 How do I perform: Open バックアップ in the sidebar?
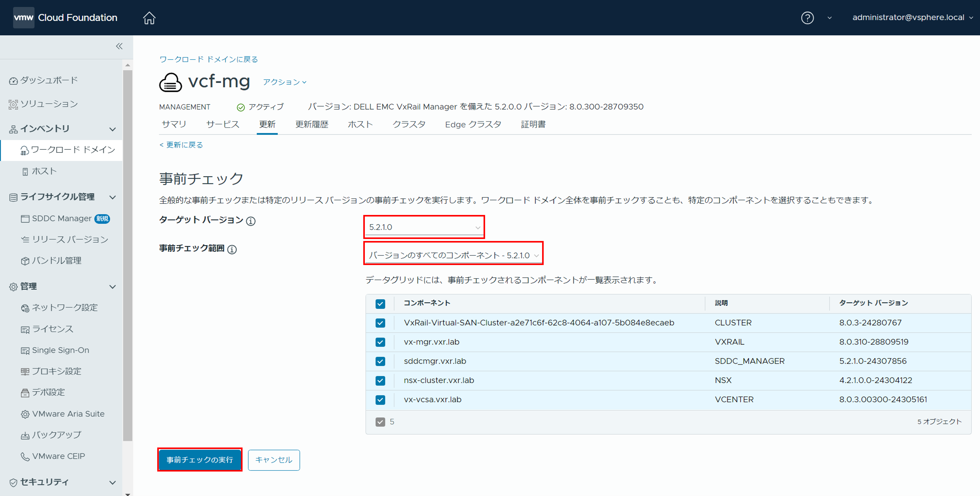[51, 435]
